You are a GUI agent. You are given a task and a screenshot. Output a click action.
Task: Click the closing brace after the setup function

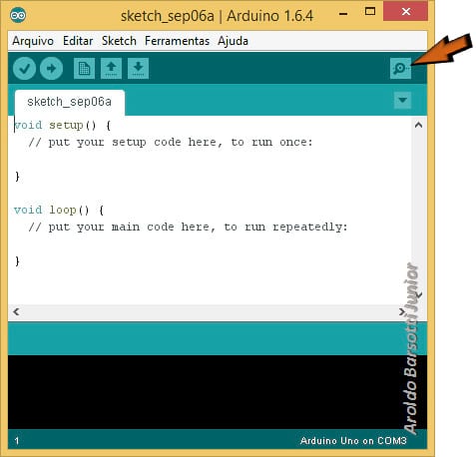pyautogui.click(x=17, y=177)
